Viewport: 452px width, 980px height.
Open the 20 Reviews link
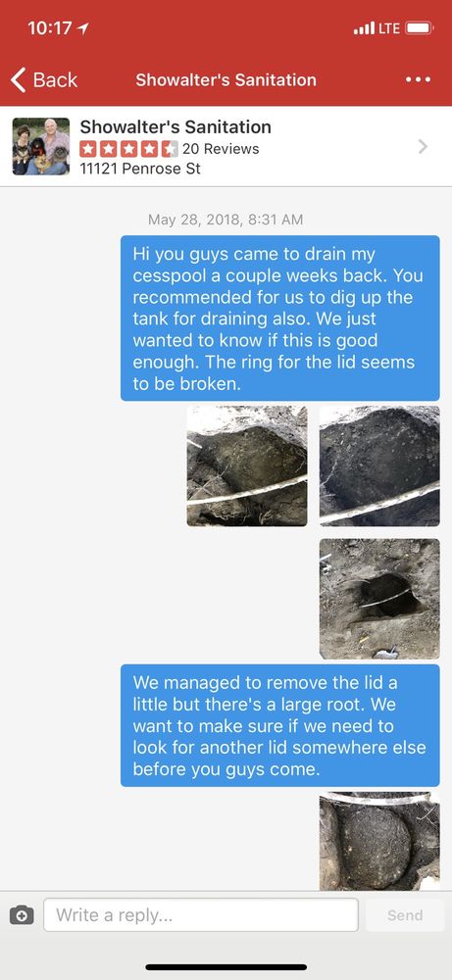point(221,149)
